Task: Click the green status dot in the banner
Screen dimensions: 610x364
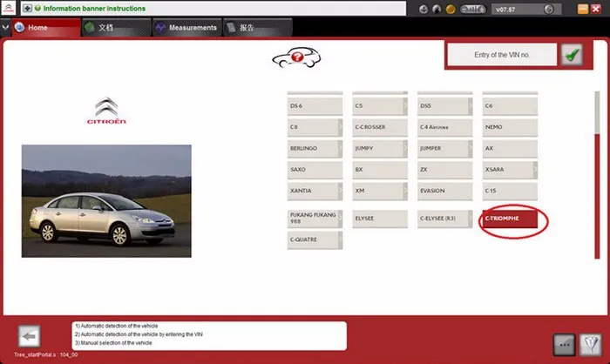Action: [37, 8]
